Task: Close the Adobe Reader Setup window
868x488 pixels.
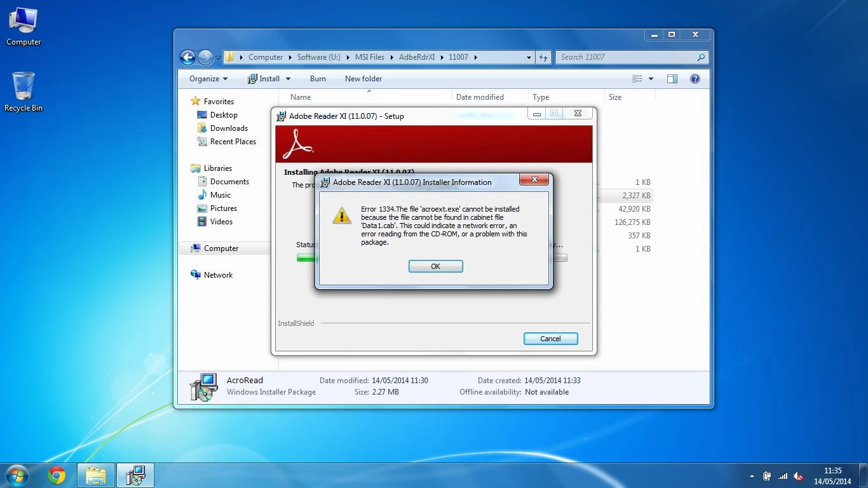Action: click(x=577, y=114)
